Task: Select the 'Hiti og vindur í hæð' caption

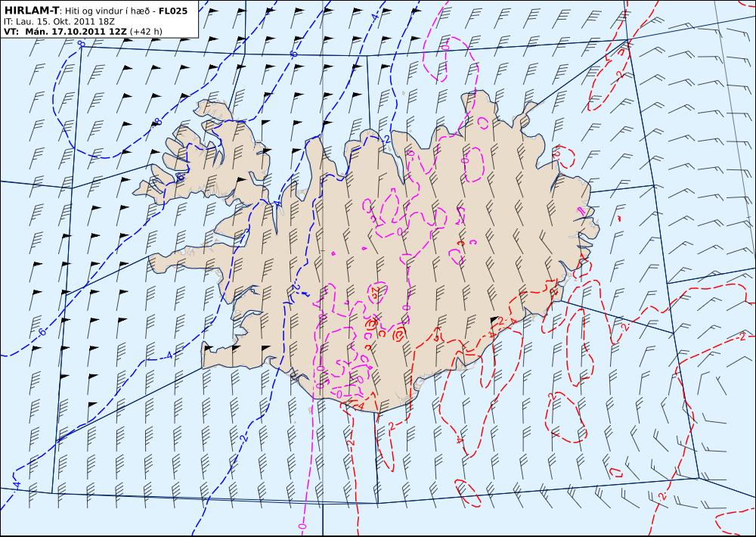Action: (108, 11)
